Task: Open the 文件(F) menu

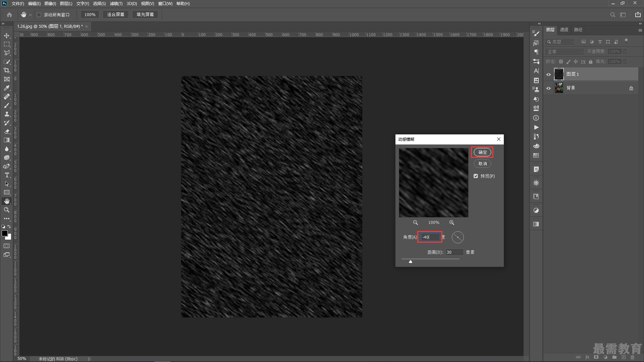Action: click(x=18, y=4)
